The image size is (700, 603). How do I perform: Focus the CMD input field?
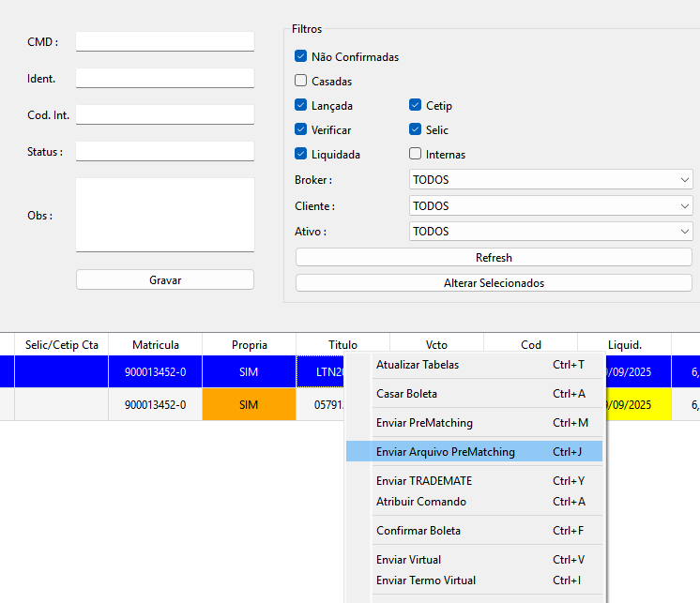click(164, 42)
